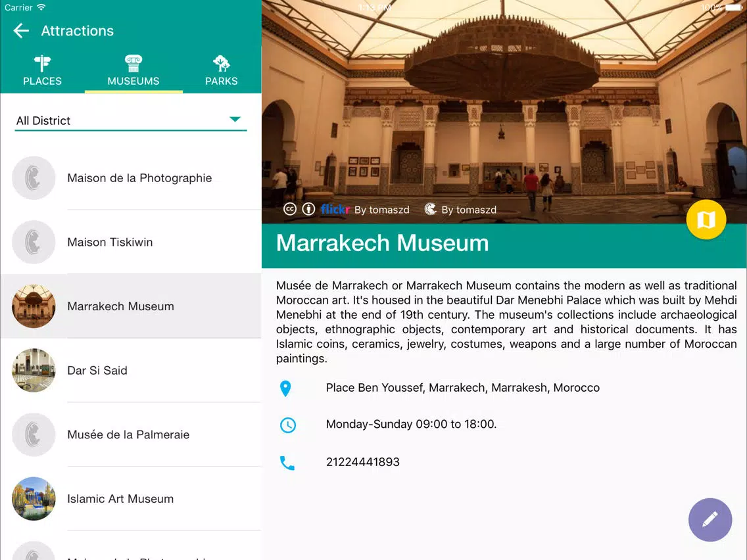Viewport: 747px width, 560px height.
Task: Open Islamic Art Museum entry
Action: 131,499
